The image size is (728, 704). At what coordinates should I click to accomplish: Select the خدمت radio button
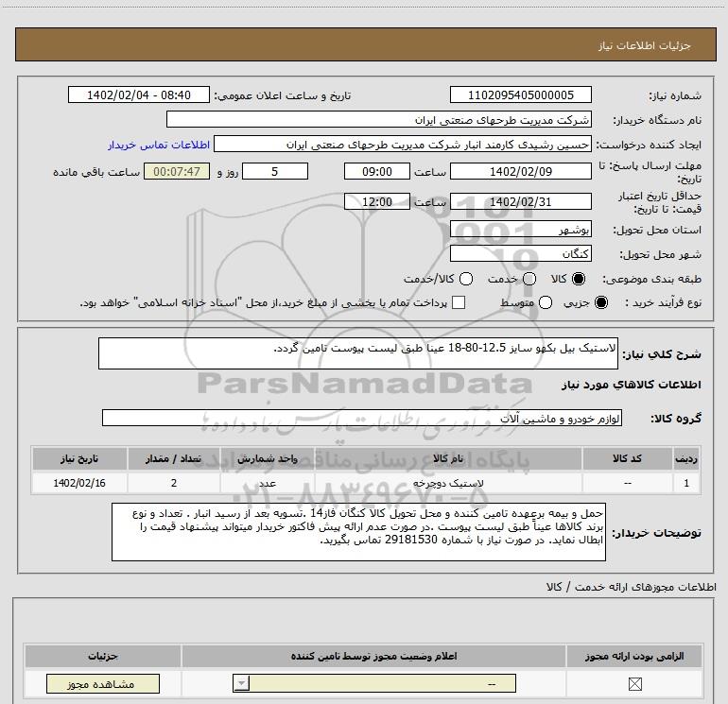point(529,279)
